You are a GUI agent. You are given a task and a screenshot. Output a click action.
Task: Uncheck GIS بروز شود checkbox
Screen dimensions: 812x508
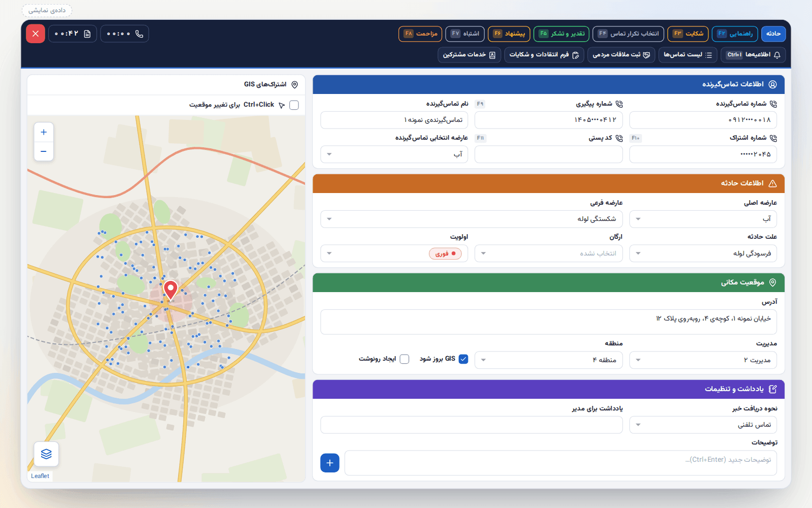click(463, 359)
